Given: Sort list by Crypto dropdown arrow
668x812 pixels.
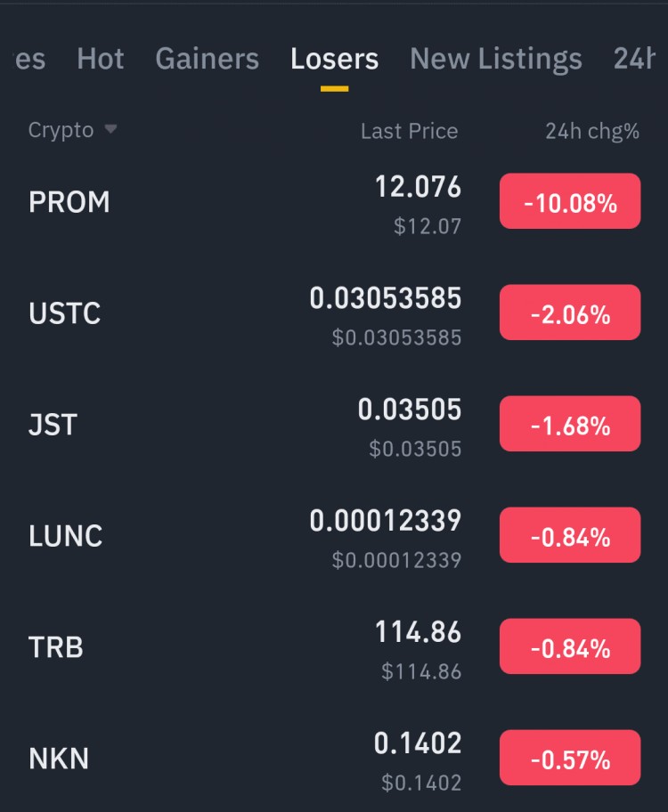Looking at the screenshot, I should point(110,130).
